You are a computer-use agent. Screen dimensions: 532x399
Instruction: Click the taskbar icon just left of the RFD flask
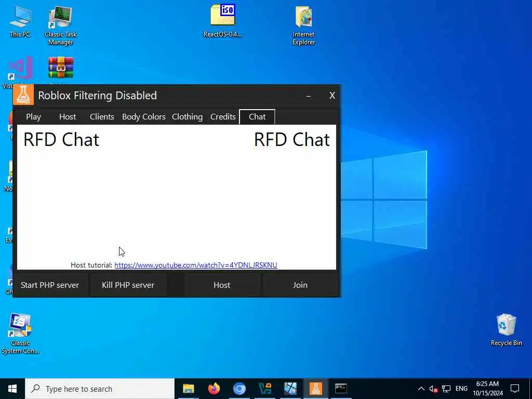(290, 389)
